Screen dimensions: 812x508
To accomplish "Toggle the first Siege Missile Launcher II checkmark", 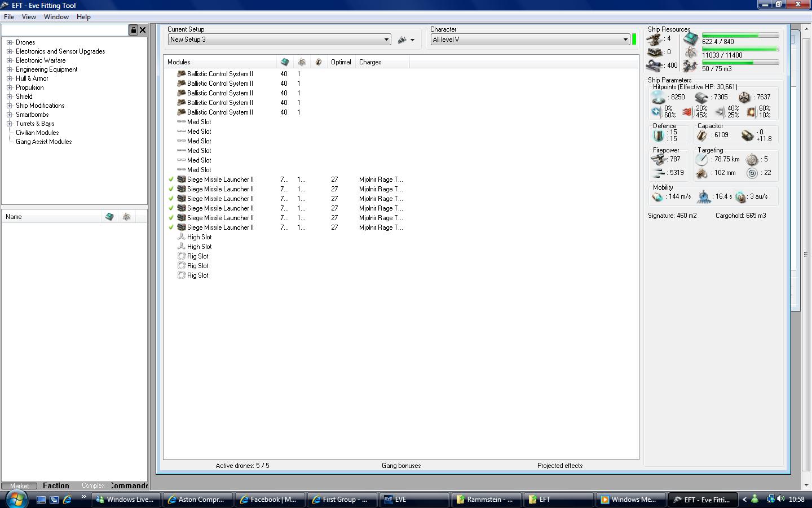I will 171,179.
